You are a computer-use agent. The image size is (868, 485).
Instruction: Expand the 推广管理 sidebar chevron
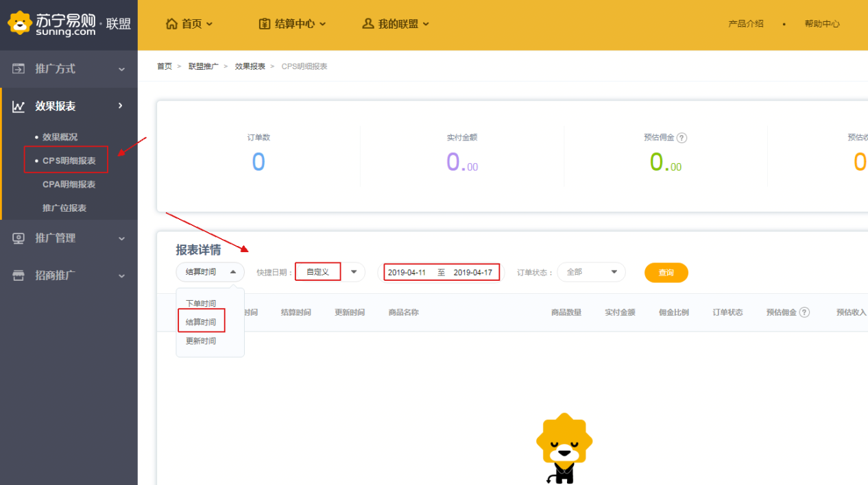(121, 238)
